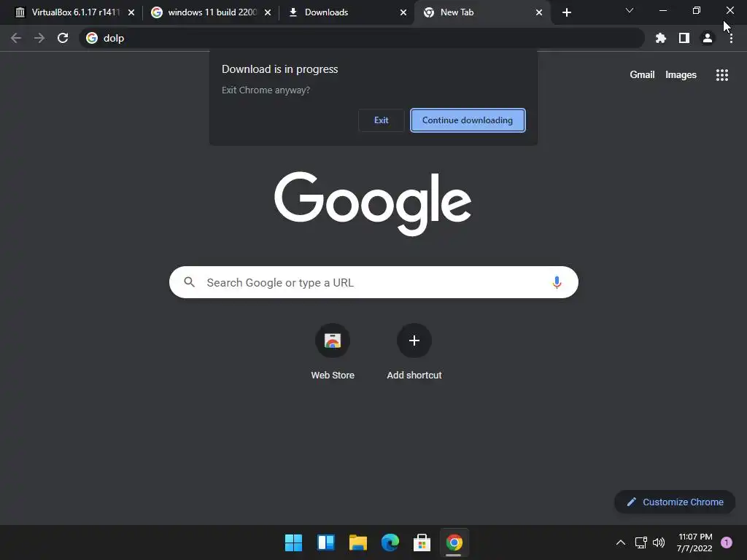Click the Add shortcut button
The image size is (747, 560).
414,351
